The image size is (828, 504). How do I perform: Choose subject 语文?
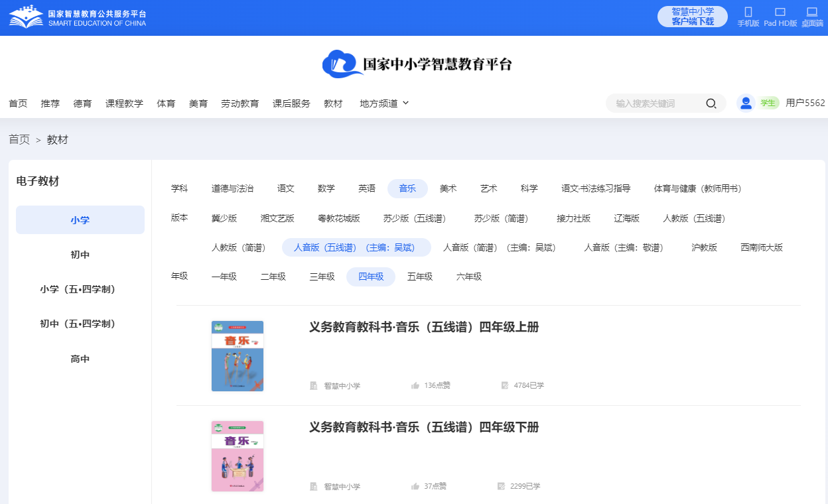pyautogui.click(x=286, y=189)
